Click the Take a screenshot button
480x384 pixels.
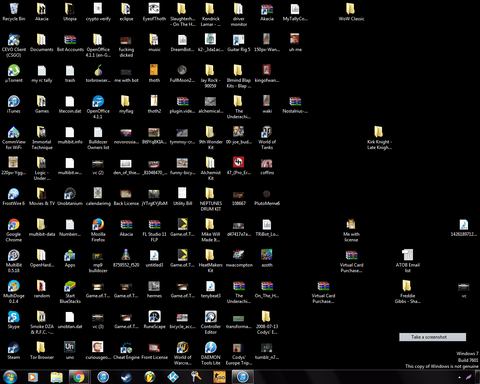[432, 337]
